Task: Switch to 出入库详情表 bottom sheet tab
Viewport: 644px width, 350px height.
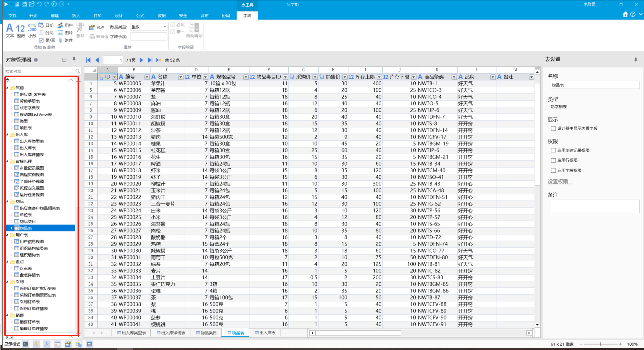Action: [x=171, y=333]
